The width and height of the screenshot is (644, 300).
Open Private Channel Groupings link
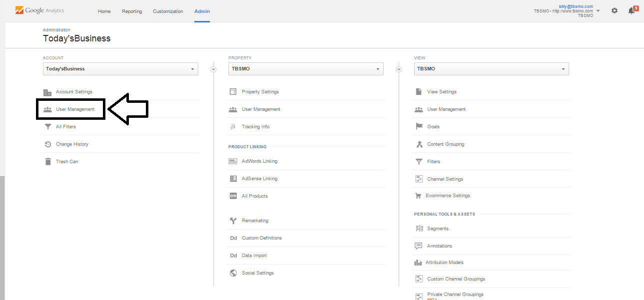[x=455, y=295]
